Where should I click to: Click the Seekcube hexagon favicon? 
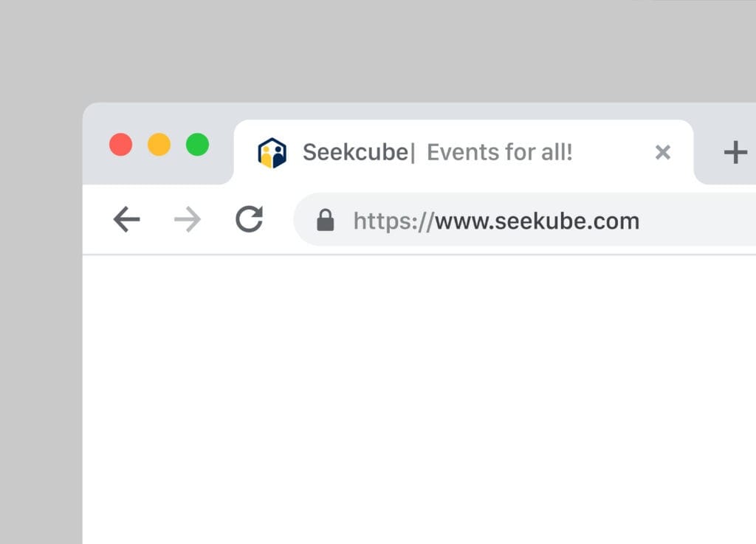[x=272, y=153]
